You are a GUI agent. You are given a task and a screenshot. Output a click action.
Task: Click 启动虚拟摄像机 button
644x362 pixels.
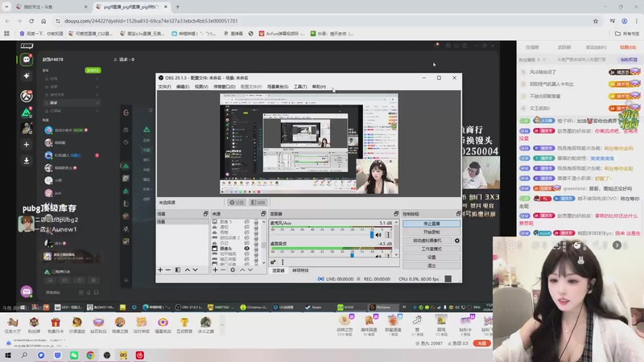pyautogui.click(x=427, y=241)
